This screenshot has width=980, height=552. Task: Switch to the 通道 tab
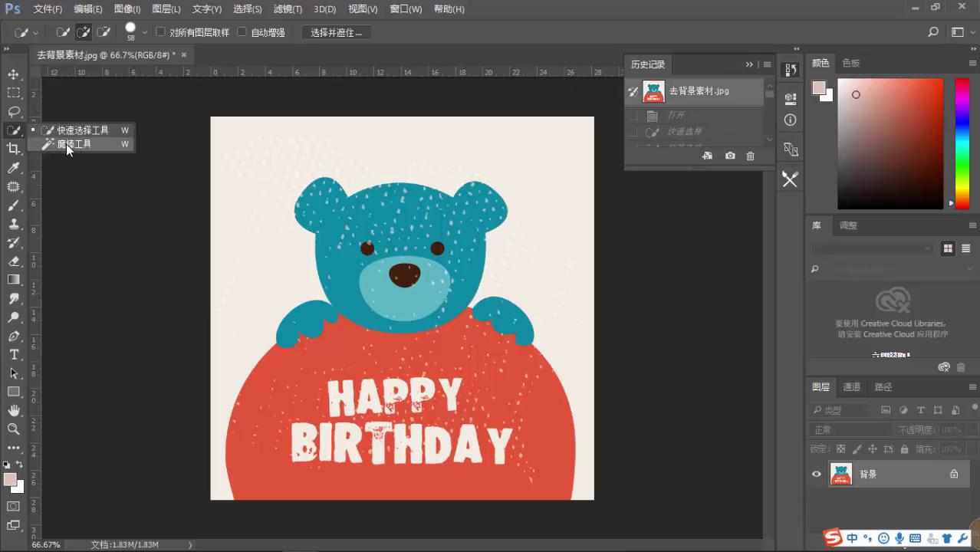pyautogui.click(x=851, y=387)
